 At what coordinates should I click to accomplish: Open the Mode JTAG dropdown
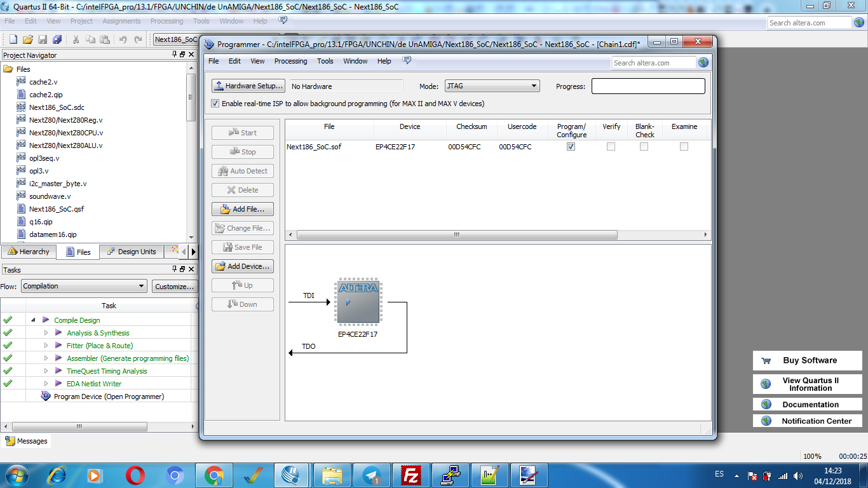(492, 86)
